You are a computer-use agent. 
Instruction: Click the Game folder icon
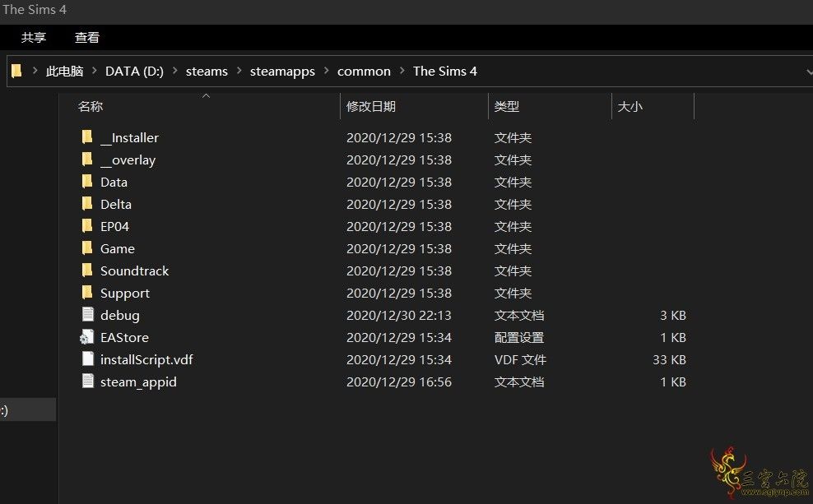point(87,248)
